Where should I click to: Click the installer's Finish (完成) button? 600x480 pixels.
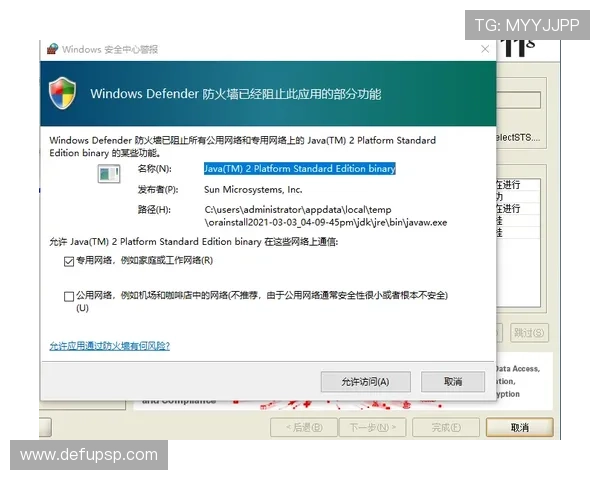click(446, 427)
